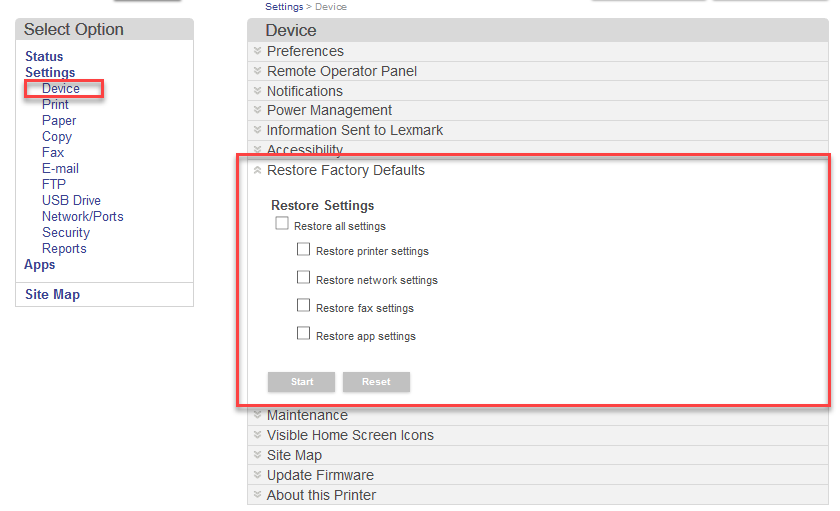
Task: Open the Site Map sidebar link
Action: pos(52,295)
